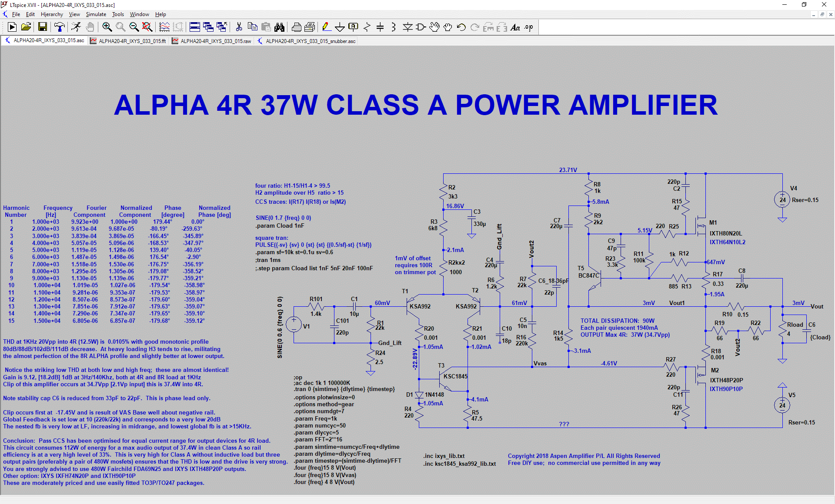Place a Diode from the toolbar
The width and height of the screenshot is (835, 504).
pos(407,27)
